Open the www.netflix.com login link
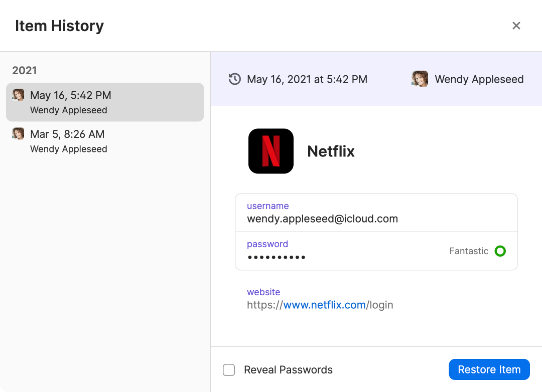 tap(320, 305)
